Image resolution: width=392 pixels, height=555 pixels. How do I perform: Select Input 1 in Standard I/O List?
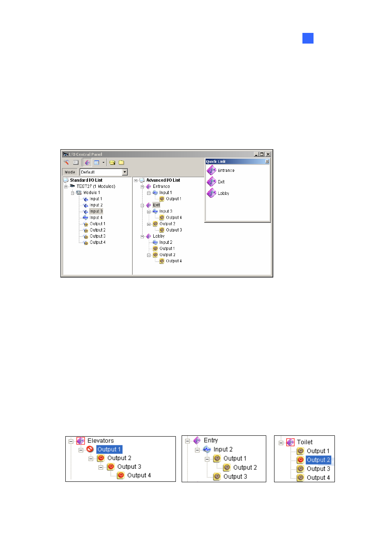click(x=96, y=199)
